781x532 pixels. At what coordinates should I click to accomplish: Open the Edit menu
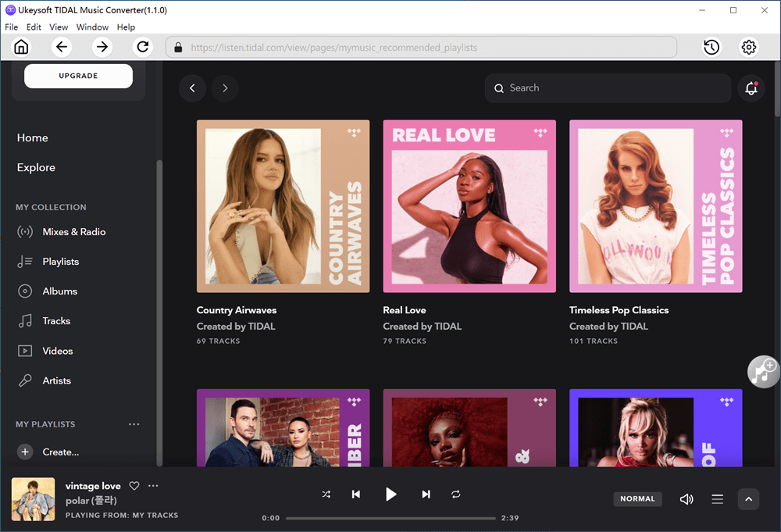(34, 27)
